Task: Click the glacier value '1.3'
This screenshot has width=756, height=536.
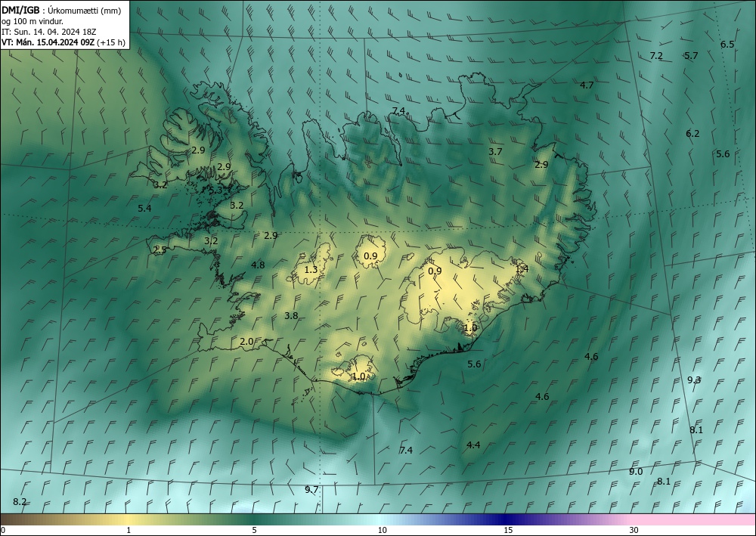Action: [311, 269]
